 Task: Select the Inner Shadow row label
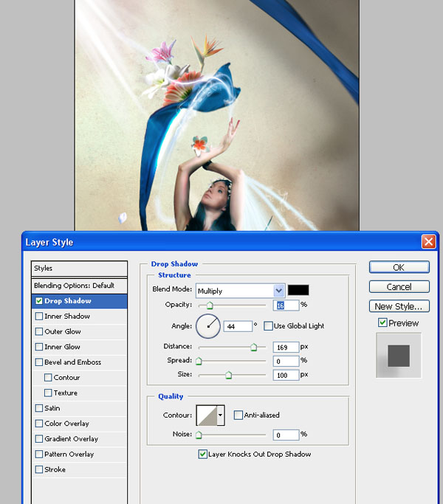pos(67,317)
